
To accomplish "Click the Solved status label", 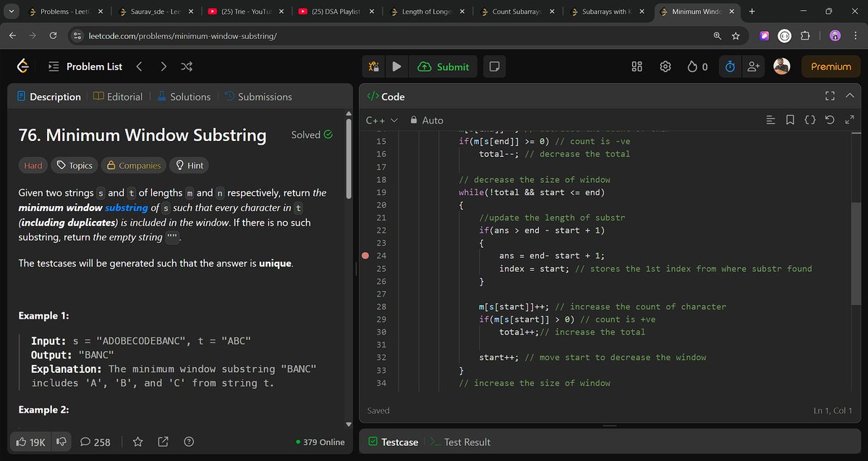I will click(x=312, y=134).
